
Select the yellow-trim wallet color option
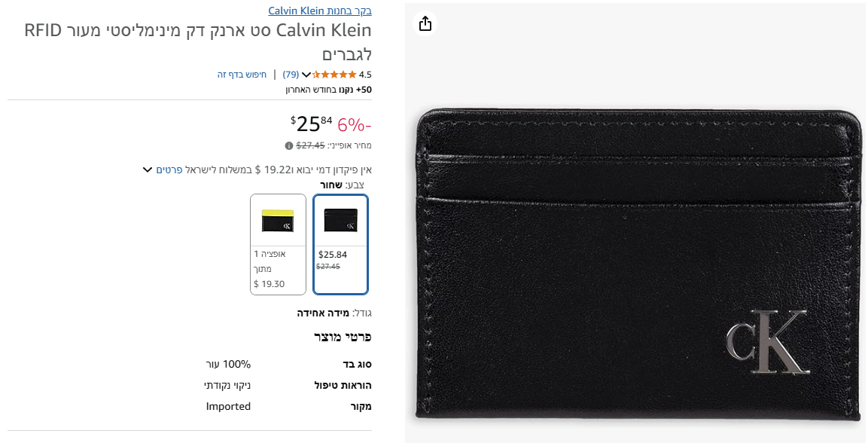[278, 243]
